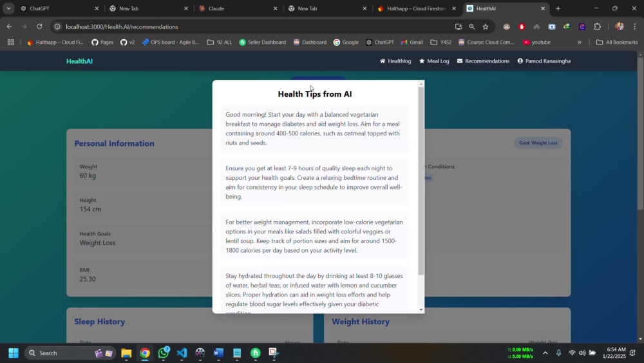Click the envelope icon beside Recommendations
Screen dimensions: 644x363
[460, 61]
